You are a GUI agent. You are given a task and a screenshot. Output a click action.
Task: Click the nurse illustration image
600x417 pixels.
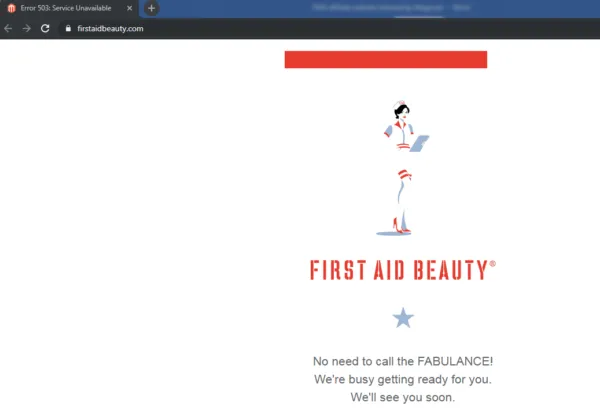[403, 168]
